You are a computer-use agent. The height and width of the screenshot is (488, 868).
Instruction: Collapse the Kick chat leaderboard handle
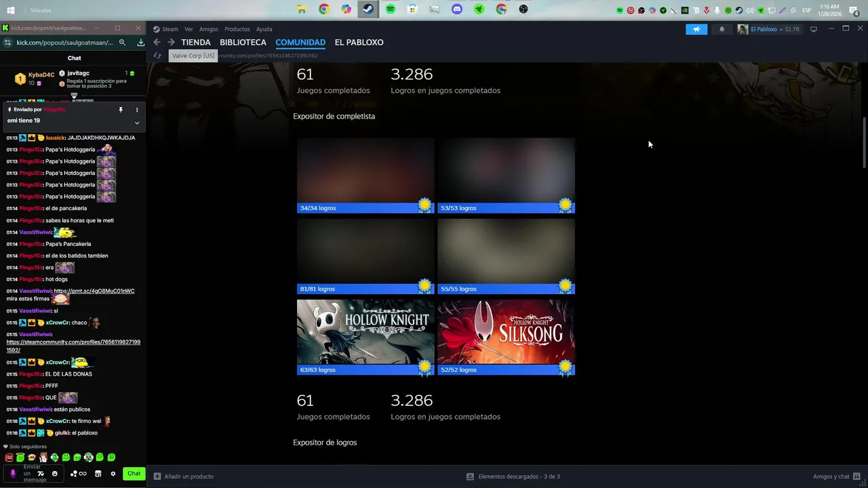[75, 96]
